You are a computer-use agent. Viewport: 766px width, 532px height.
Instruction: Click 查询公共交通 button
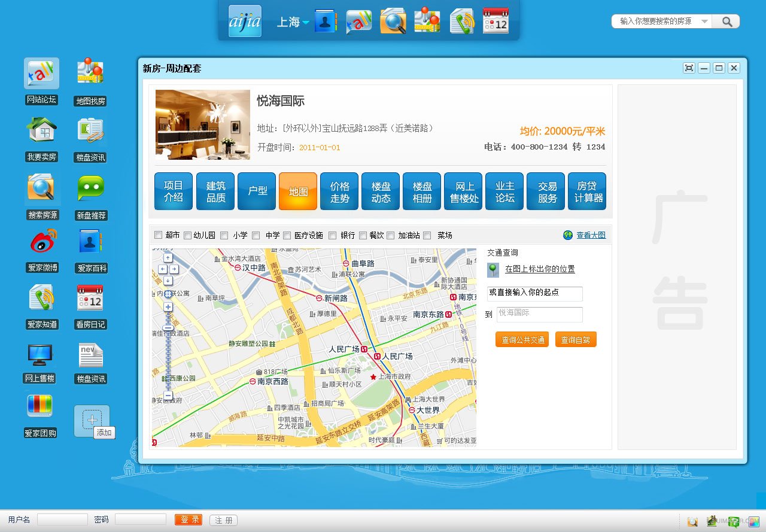522,339
